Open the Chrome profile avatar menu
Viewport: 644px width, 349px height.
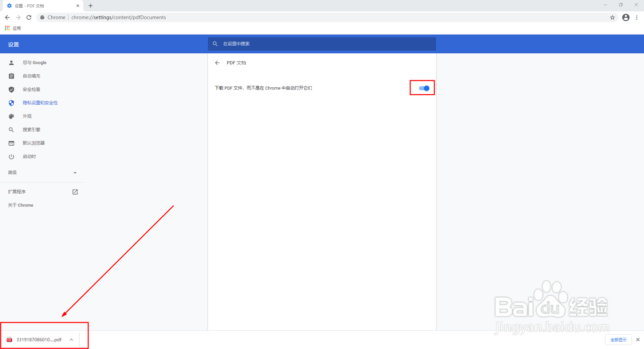pos(626,17)
